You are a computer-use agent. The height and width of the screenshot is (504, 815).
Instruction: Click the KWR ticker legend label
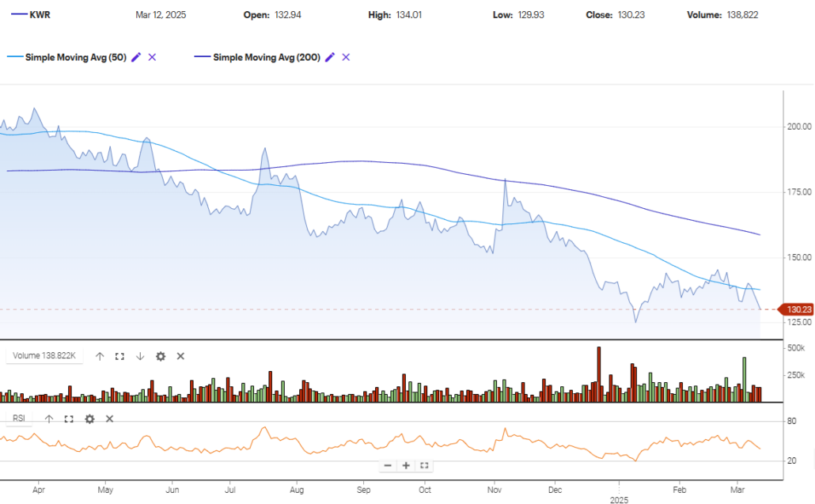[x=40, y=14]
